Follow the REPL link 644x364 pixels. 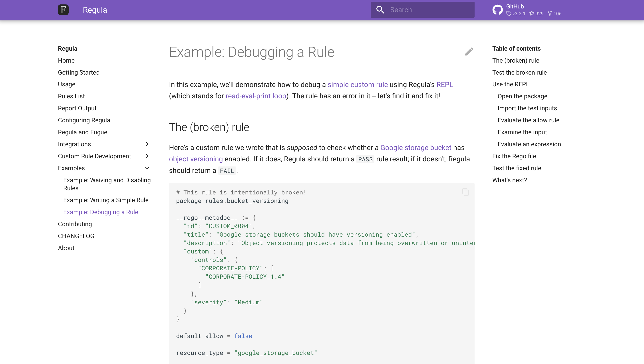(445, 85)
